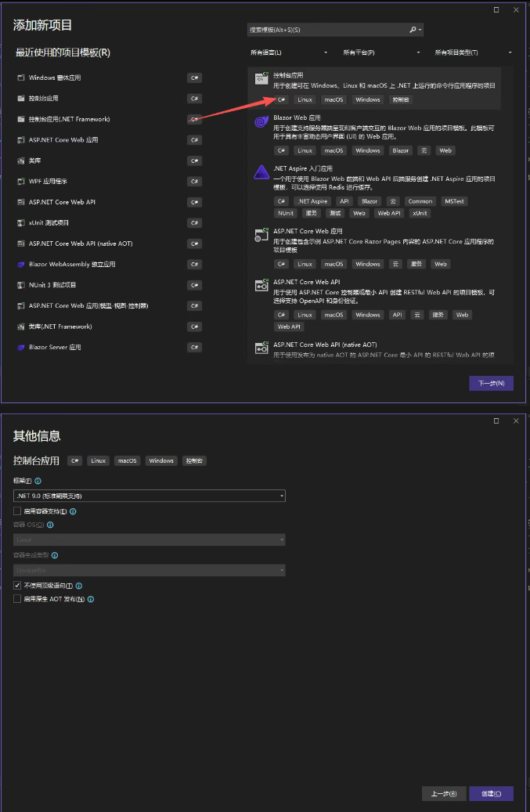Open info icon next to 框架 label

pyautogui.click(x=38, y=481)
